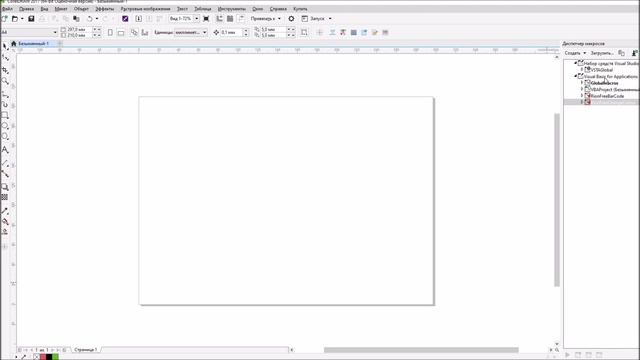This screenshot has height=360, width=640.
Task: Expand the RonFreeBarCode tree node
Action: tap(582, 96)
